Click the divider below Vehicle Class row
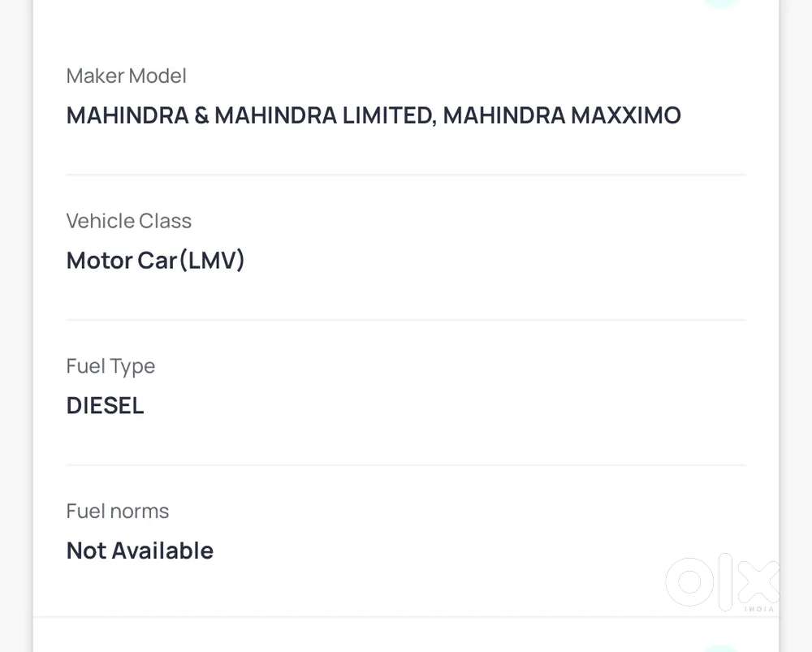This screenshot has height=652, width=812. [406, 320]
